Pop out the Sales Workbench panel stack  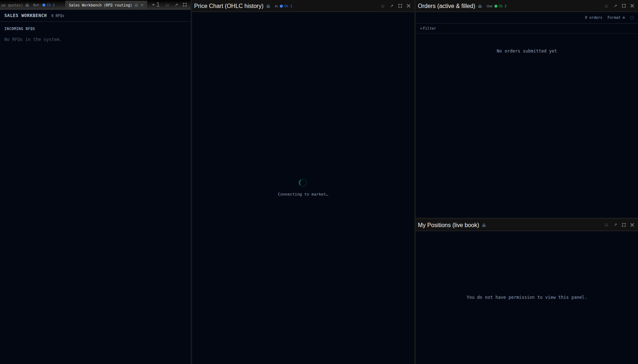[x=176, y=5]
